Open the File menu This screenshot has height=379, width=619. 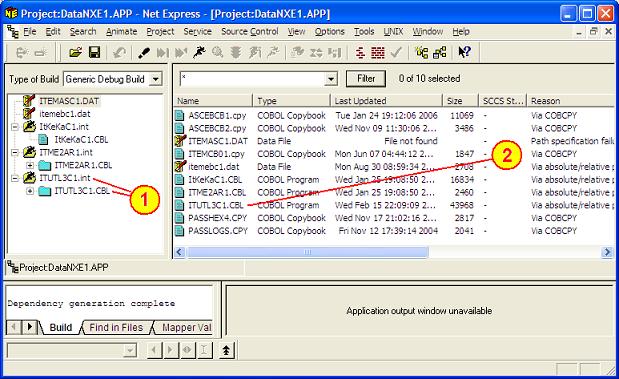(x=30, y=32)
